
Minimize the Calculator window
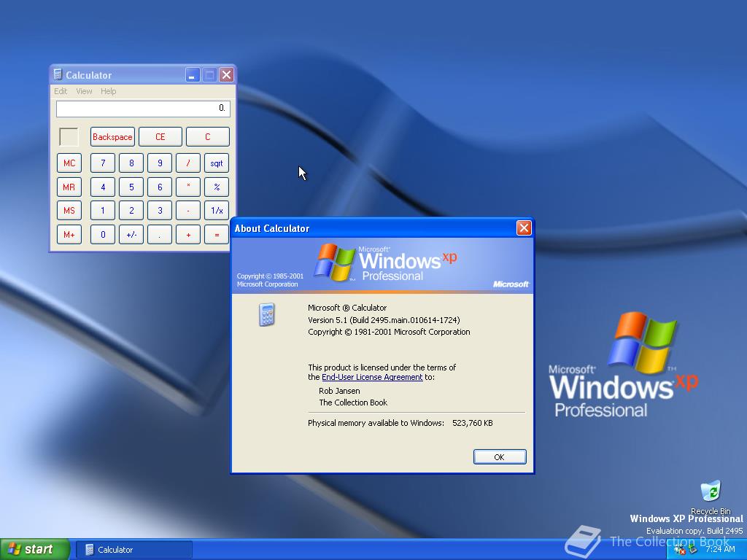point(193,75)
